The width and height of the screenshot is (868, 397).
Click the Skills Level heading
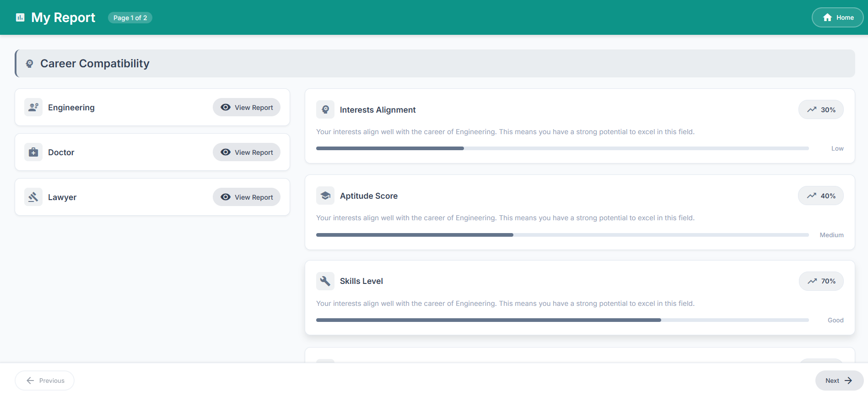361,281
